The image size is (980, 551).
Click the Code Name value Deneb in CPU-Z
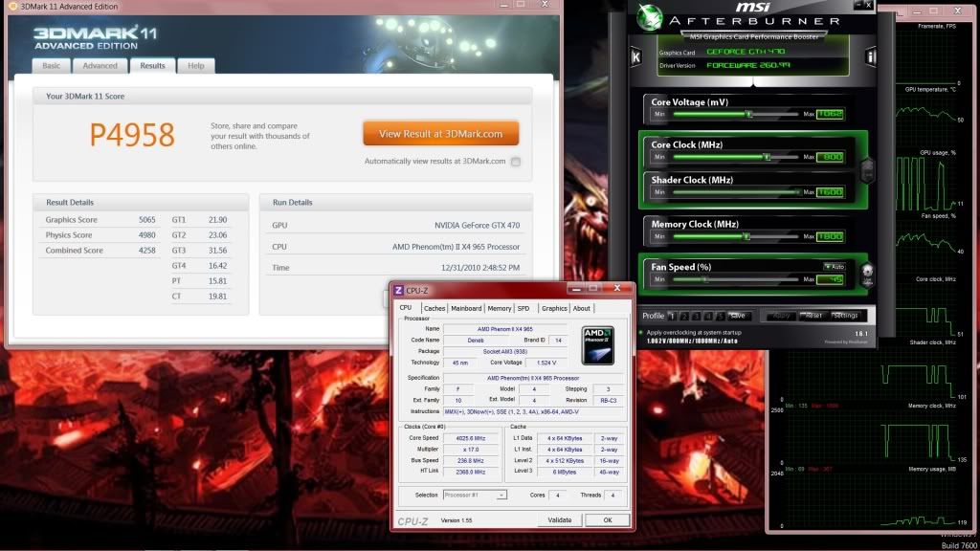[x=475, y=341]
